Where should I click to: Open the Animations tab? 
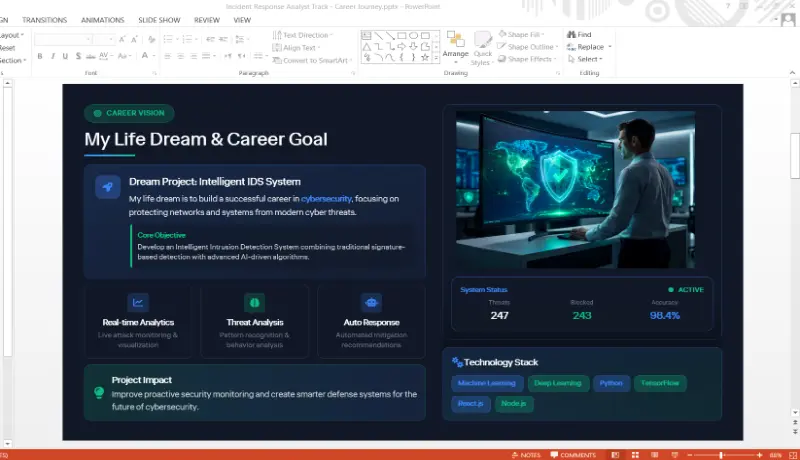(103, 20)
